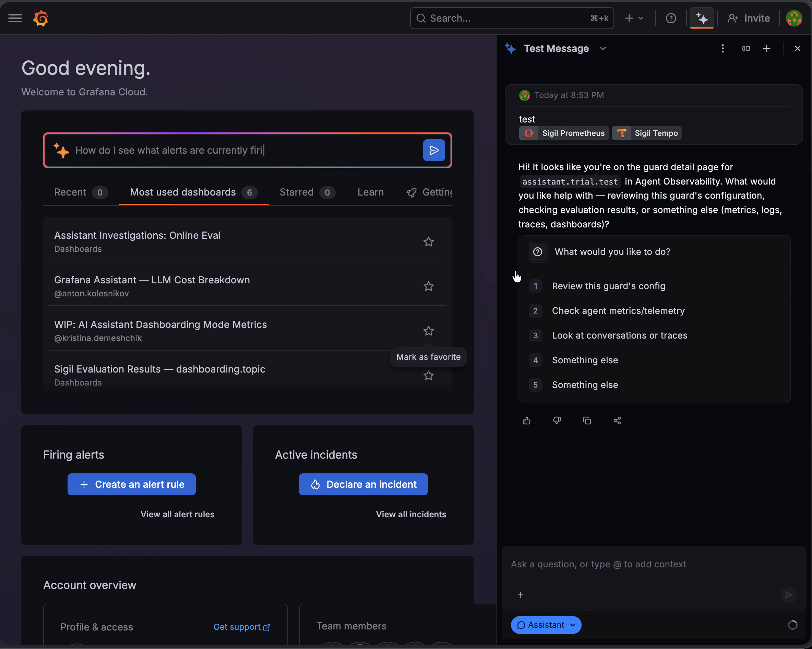Toggle the Assistant sparkle icon in top bar
Screen dimensions: 812x649
(x=702, y=18)
